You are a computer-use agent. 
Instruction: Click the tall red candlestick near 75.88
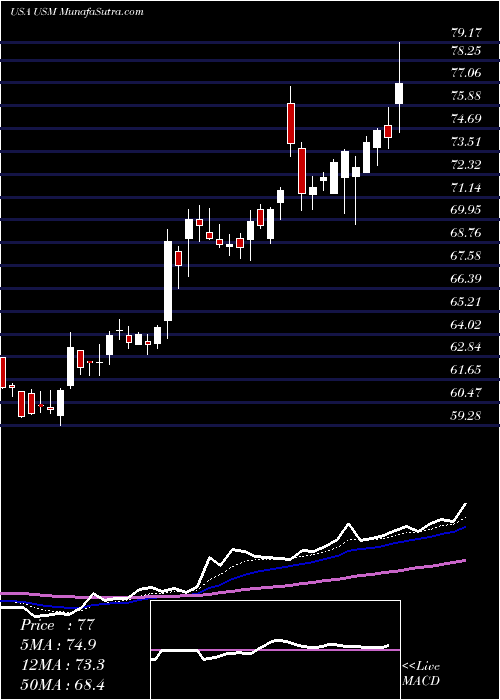click(291, 123)
